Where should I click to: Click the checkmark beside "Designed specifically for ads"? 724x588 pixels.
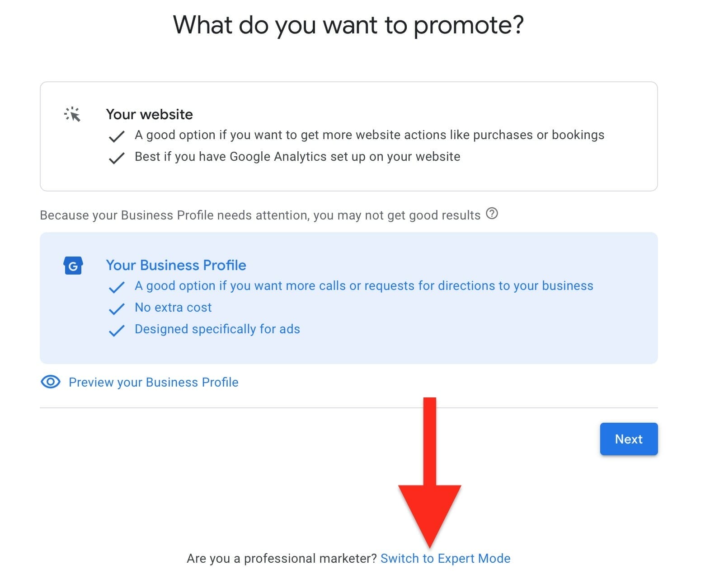pyautogui.click(x=117, y=330)
